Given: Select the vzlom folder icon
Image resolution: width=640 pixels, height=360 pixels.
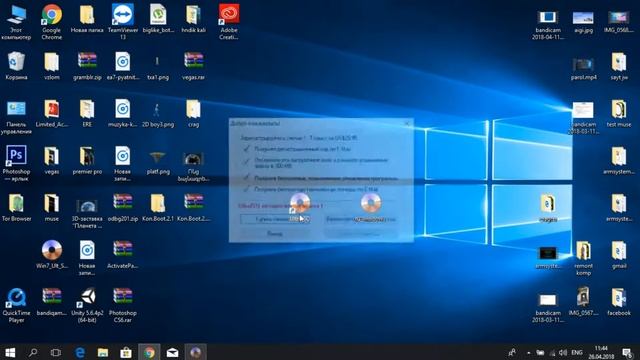Looking at the screenshot, I should pyautogui.click(x=51, y=66).
